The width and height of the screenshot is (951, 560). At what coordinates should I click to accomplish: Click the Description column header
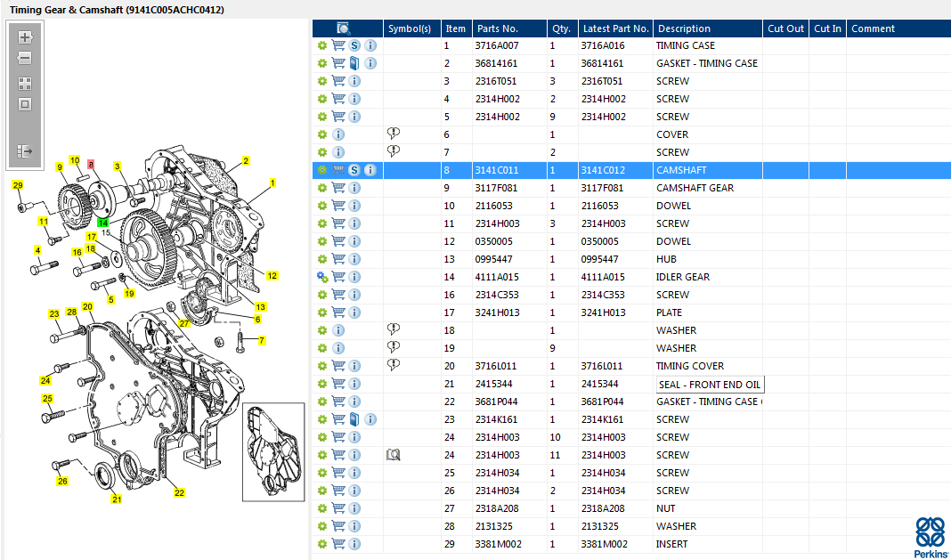click(684, 28)
